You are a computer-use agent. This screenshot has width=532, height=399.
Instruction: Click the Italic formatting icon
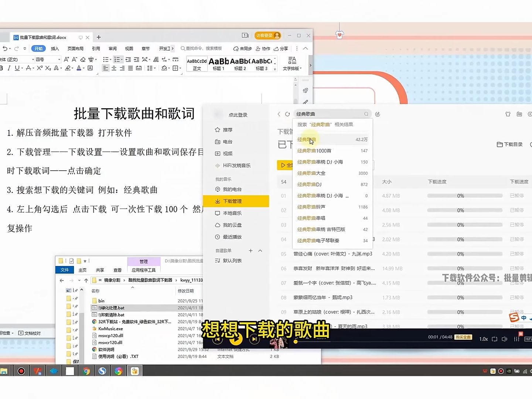click(9, 68)
